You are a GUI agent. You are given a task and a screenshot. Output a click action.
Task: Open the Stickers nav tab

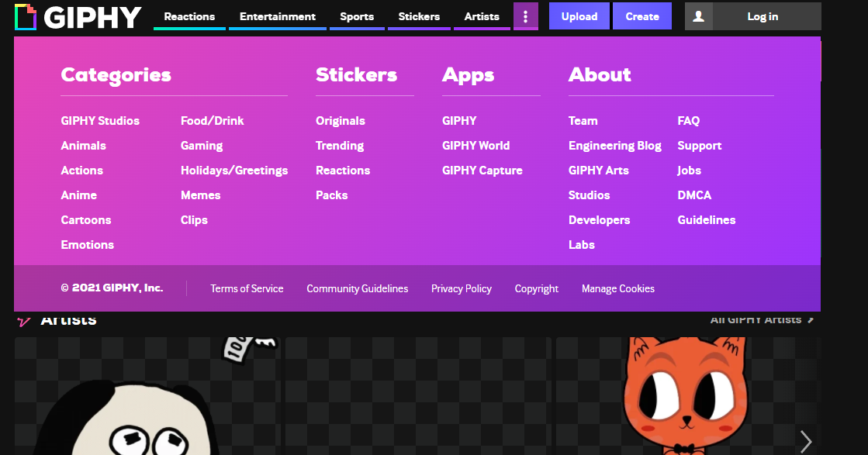[x=419, y=16]
